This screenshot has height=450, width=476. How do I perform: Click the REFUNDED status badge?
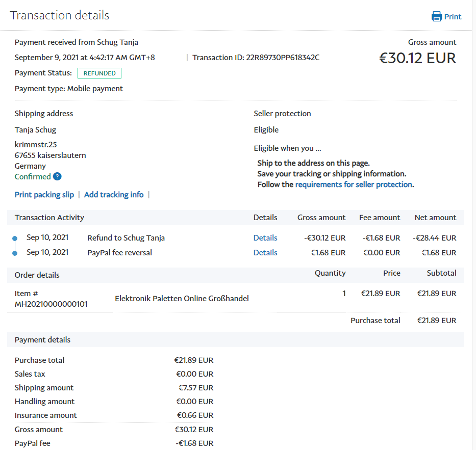(x=99, y=73)
